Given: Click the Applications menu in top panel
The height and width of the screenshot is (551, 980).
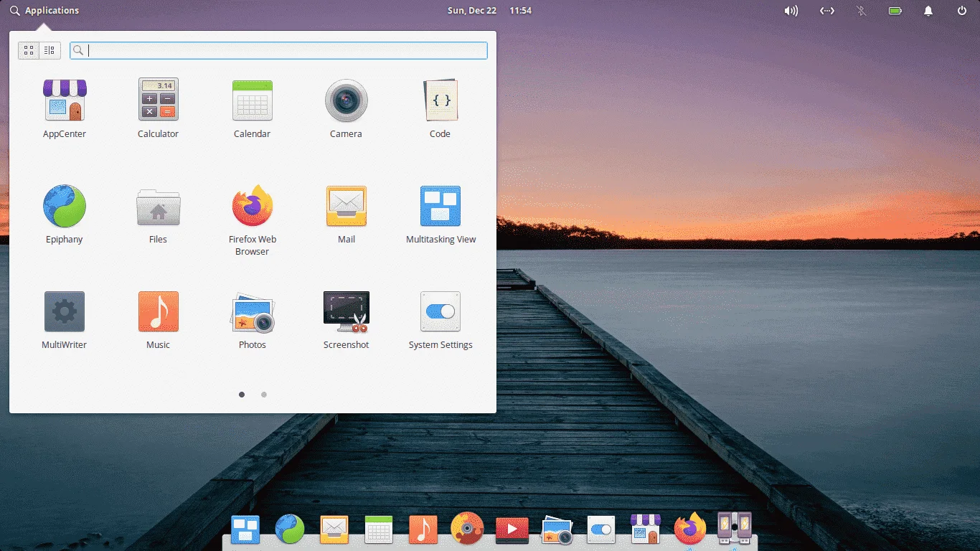Looking at the screenshot, I should [44, 11].
